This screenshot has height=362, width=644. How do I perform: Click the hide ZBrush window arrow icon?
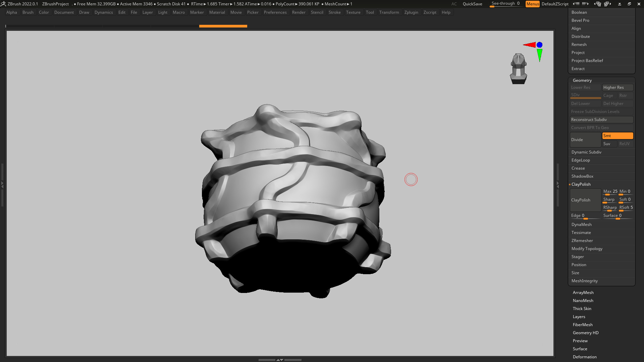point(620,4)
